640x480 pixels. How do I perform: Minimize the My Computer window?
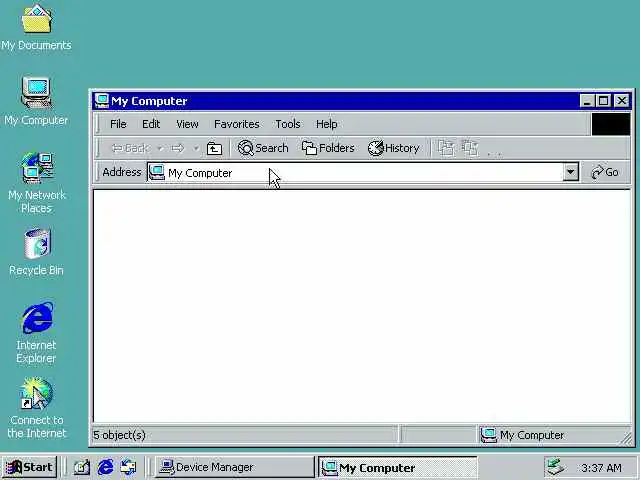(x=587, y=100)
